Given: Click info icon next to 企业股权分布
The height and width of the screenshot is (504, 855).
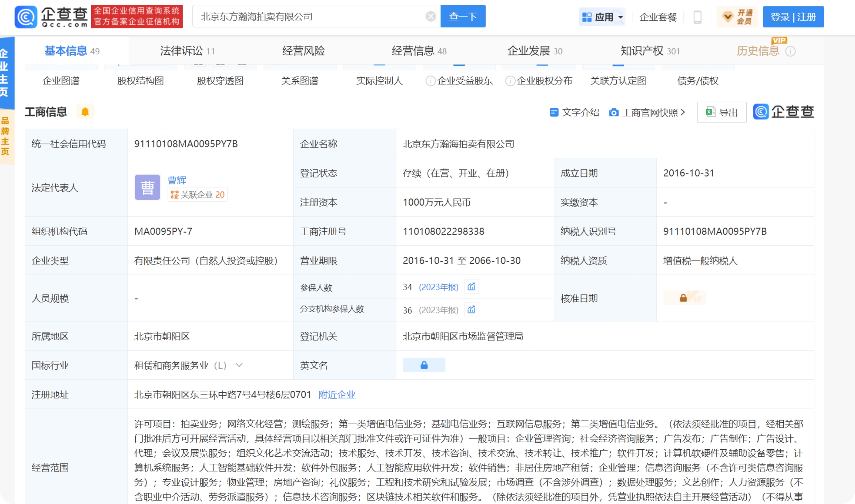Looking at the screenshot, I should 510,81.
